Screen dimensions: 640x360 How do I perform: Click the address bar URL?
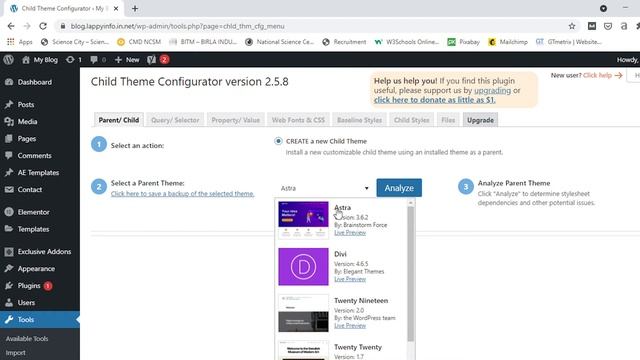[x=177, y=26]
